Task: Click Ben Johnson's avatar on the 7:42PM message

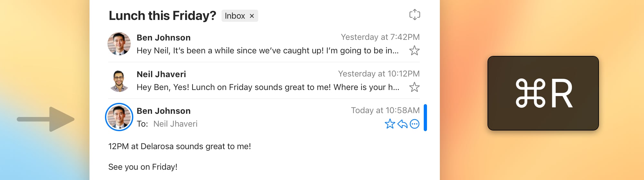Action: pyautogui.click(x=119, y=44)
